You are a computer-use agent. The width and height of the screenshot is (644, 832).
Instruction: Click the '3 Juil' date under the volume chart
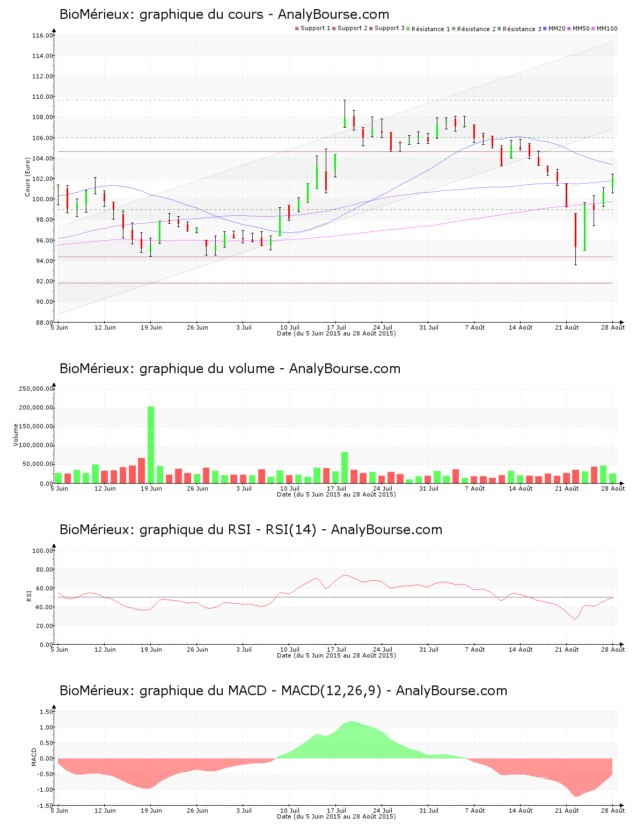tap(244, 488)
